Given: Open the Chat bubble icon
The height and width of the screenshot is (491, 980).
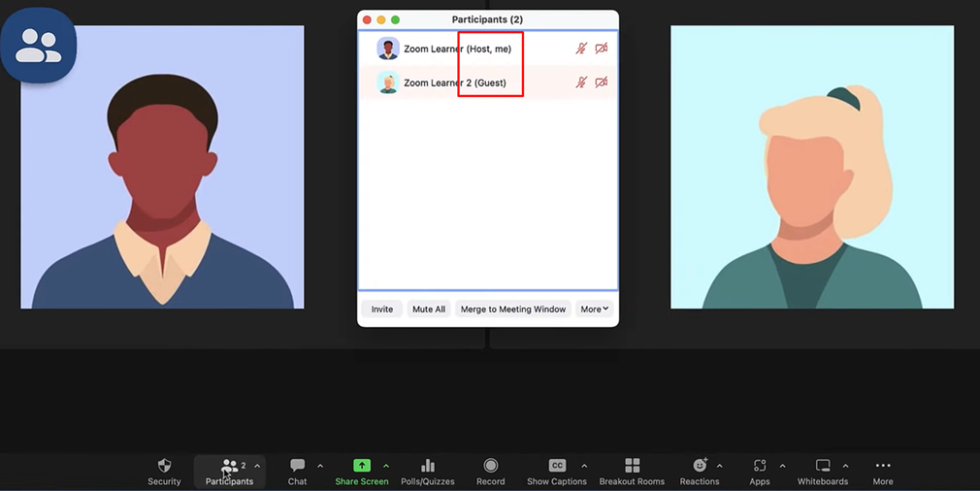Looking at the screenshot, I should pos(297,467).
